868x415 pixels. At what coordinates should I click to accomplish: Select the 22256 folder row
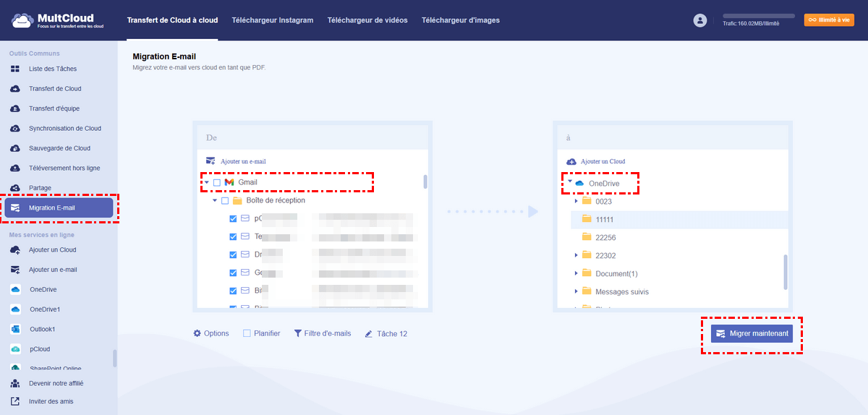coord(678,237)
